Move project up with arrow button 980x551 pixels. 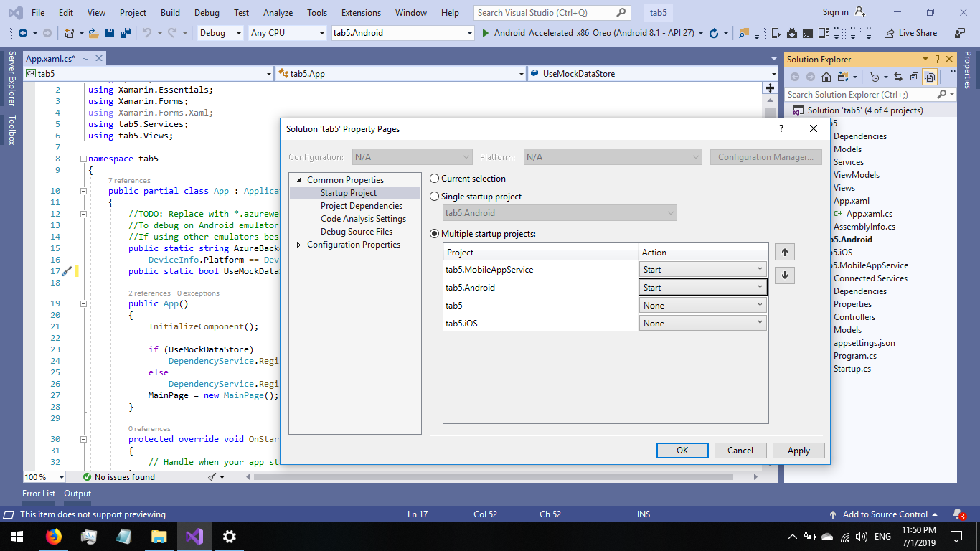(784, 253)
